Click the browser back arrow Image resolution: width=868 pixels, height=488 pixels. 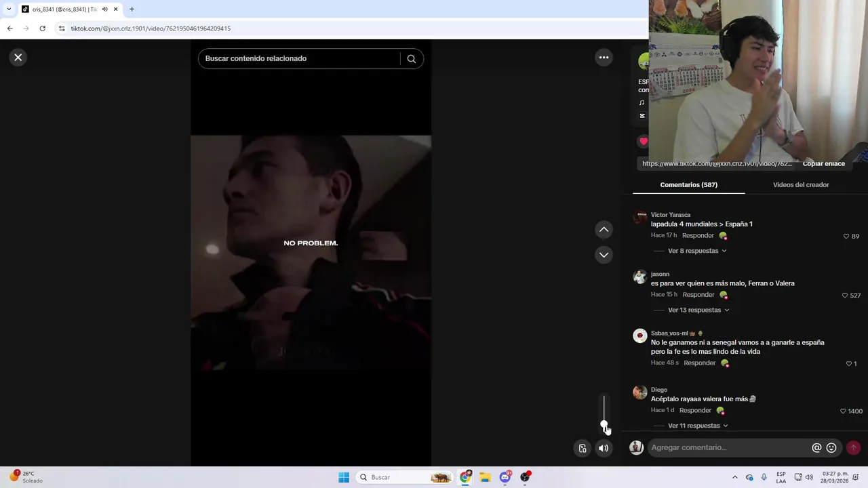(9, 28)
